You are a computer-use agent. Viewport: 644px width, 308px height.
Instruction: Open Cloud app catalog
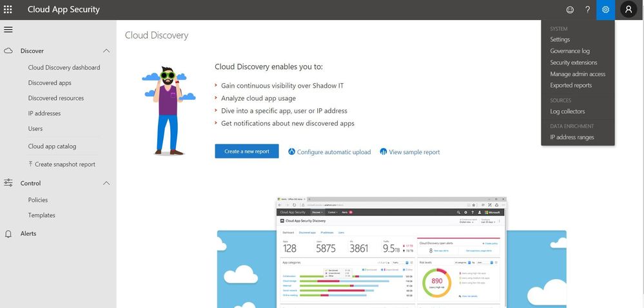click(x=52, y=146)
